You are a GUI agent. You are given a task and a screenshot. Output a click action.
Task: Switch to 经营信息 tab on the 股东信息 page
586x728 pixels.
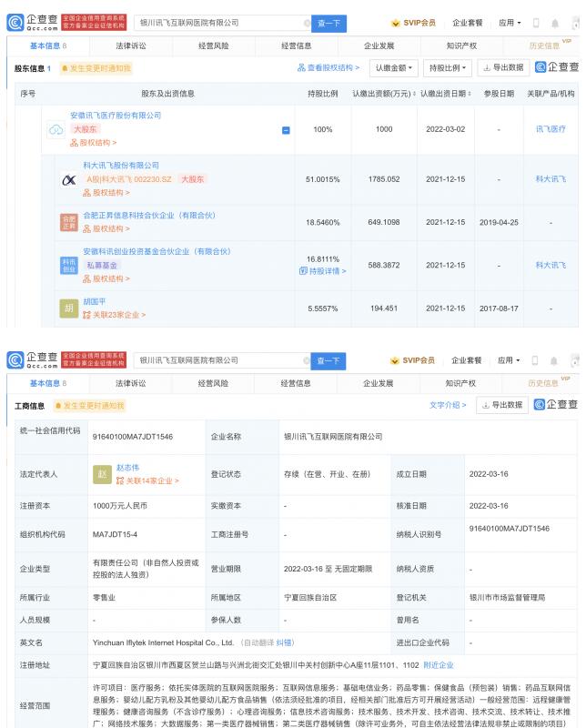click(297, 46)
